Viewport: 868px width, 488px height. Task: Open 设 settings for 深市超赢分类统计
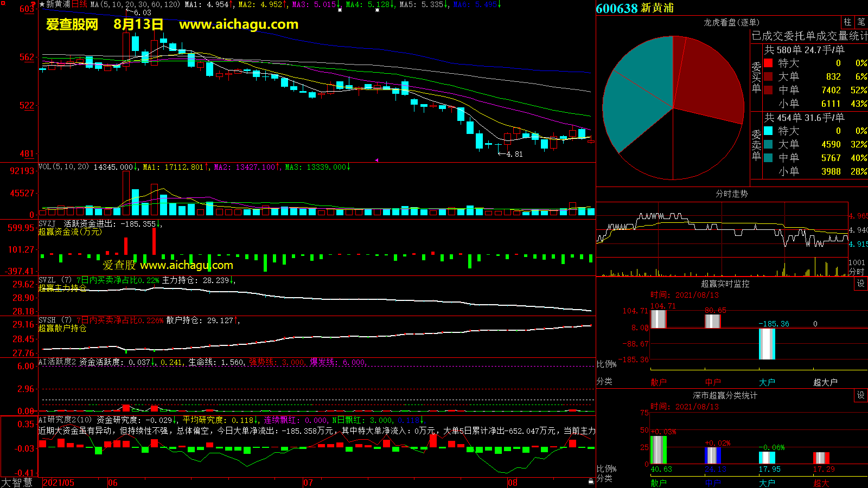(x=860, y=395)
